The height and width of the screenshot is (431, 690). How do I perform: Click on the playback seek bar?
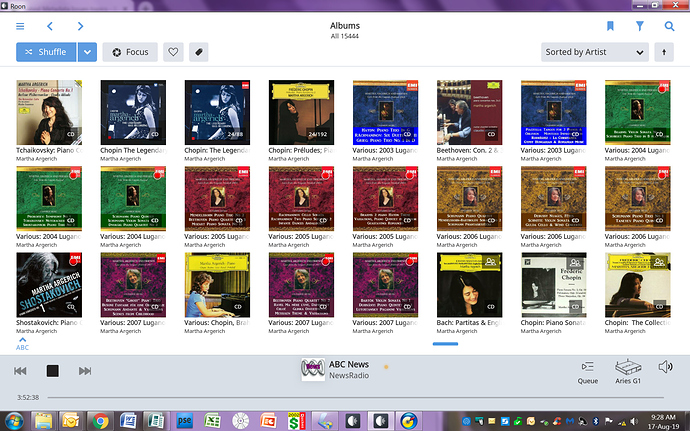356,398
